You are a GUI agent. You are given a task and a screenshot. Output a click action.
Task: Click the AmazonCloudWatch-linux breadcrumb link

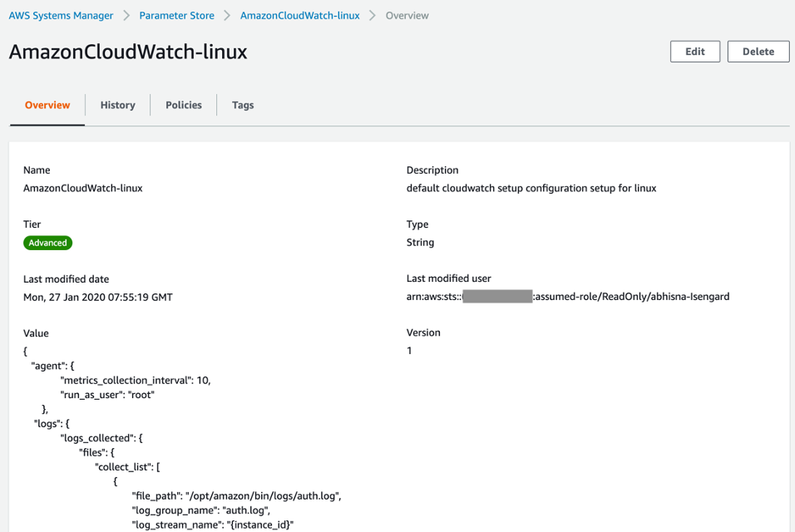(x=299, y=15)
